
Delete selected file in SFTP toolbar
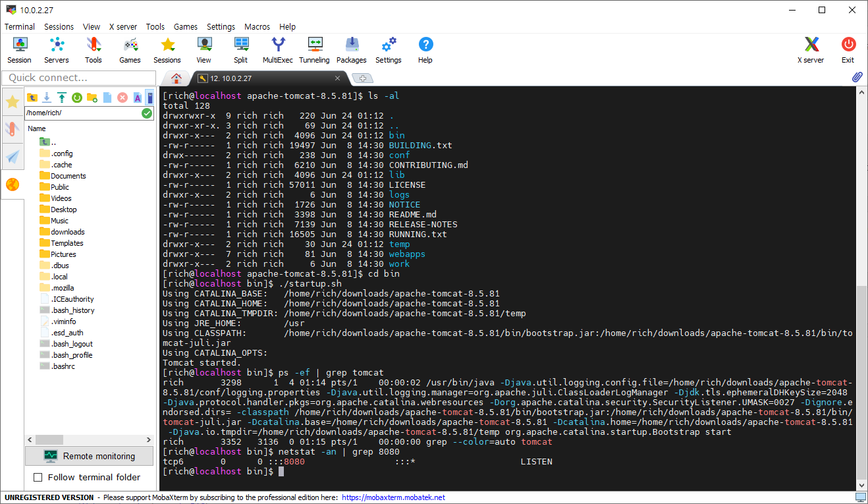(122, 98)
